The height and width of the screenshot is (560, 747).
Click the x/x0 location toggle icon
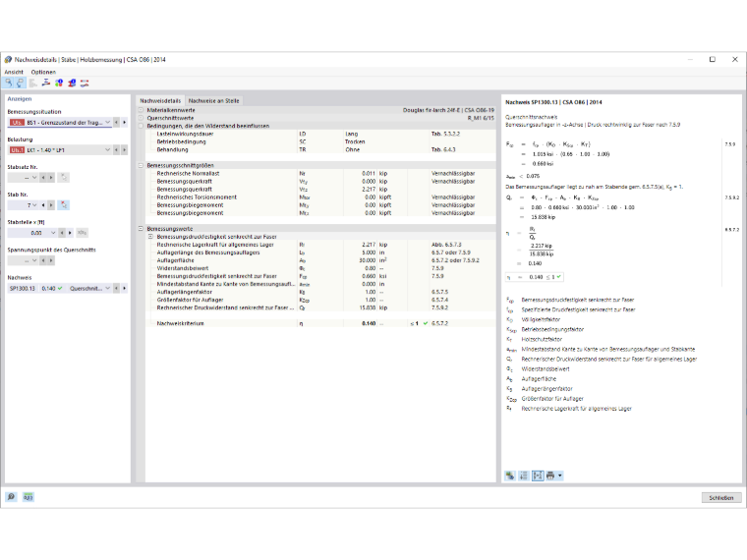coord(82,233)
